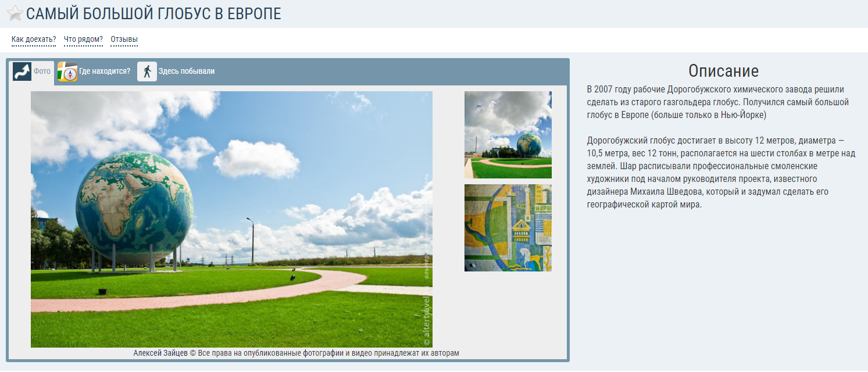Click the compass map icon

click(x=67, y=71)
